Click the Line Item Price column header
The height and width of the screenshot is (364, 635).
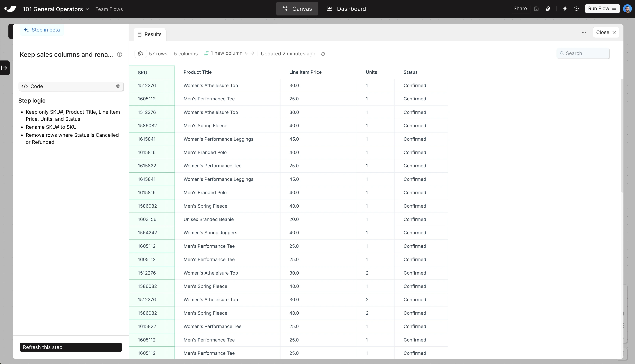pos(318,72)
